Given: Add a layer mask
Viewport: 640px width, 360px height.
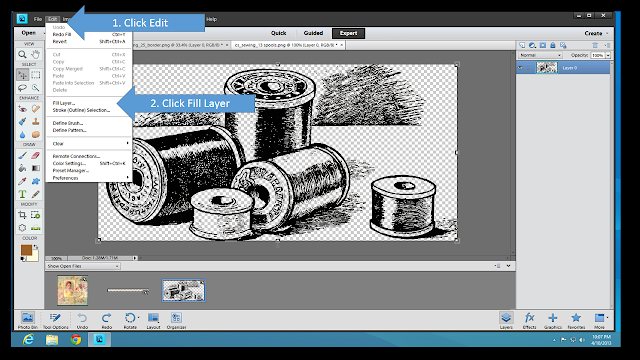Looking at the screenshot, I should tap(542, 45).
